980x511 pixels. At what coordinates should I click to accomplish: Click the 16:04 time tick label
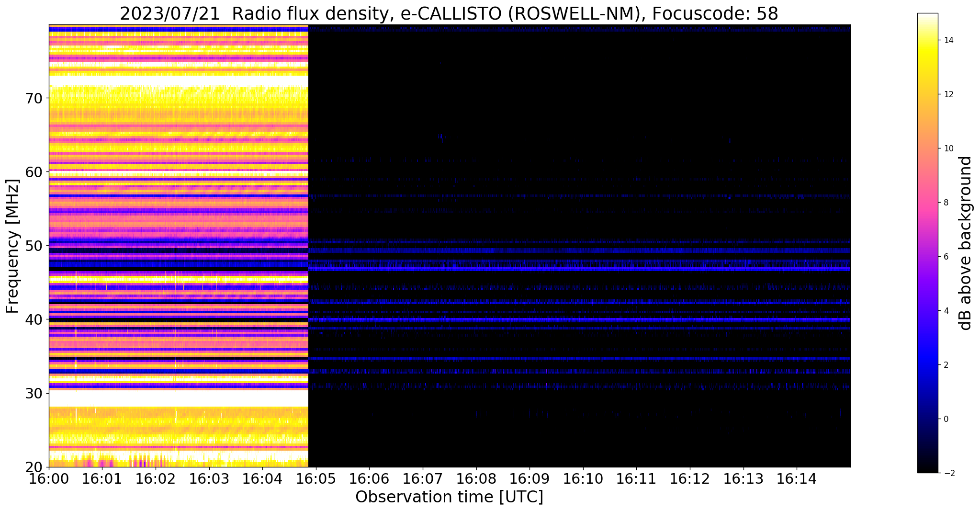click(262, 478)
